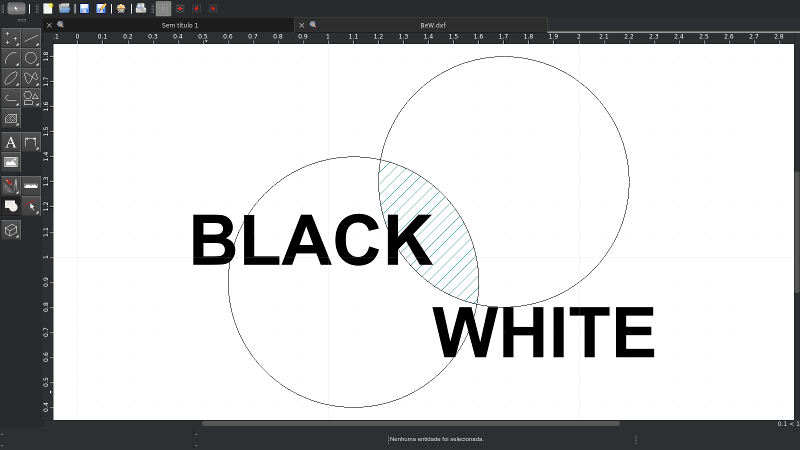Screen dimensions: 800x450
Task: Click the Save As pencil icon
Action: (x=101, y=8)
